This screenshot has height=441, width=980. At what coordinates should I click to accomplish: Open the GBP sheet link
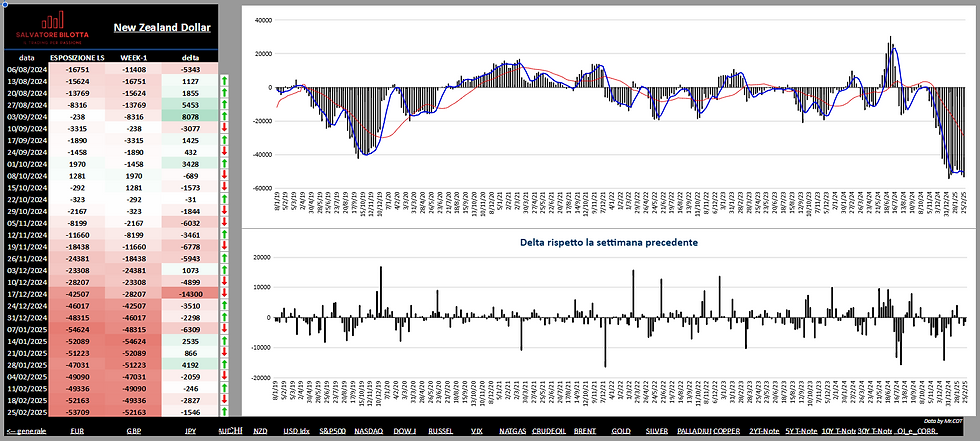pos(134,431)
